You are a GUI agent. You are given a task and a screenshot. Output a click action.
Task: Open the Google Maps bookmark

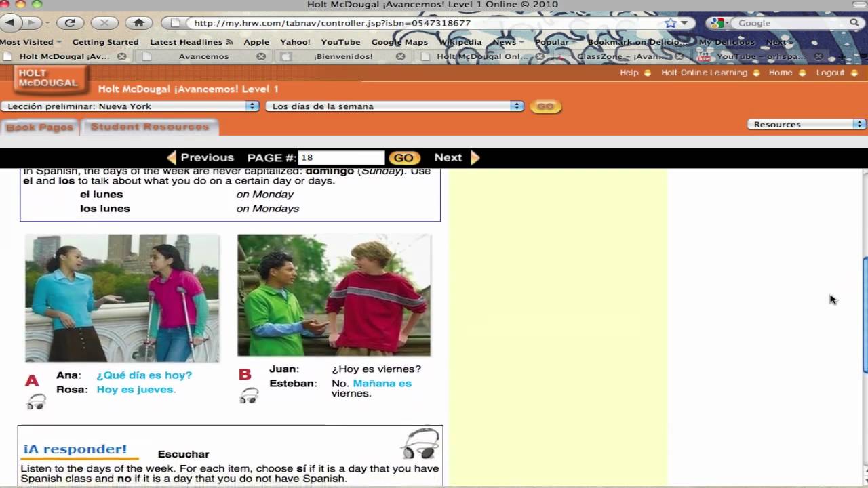click(399, 42)
